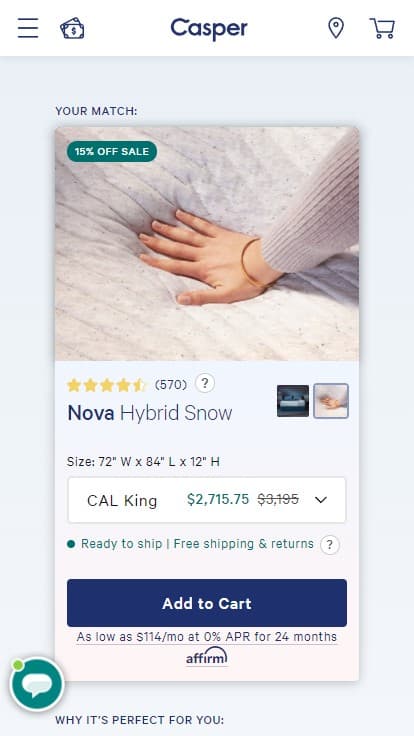Open the live chat bubble

coord(37,684)
